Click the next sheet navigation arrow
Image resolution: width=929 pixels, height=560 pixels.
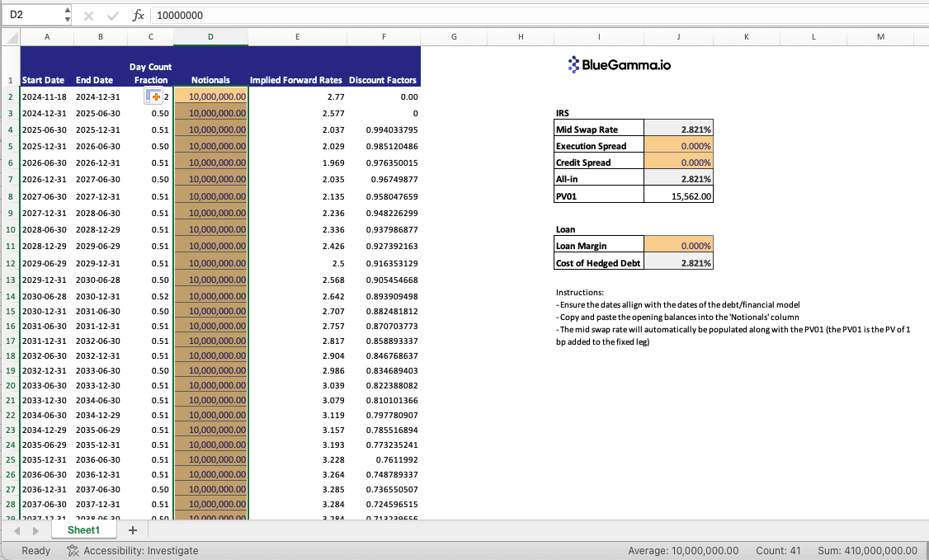click(35, 530)
